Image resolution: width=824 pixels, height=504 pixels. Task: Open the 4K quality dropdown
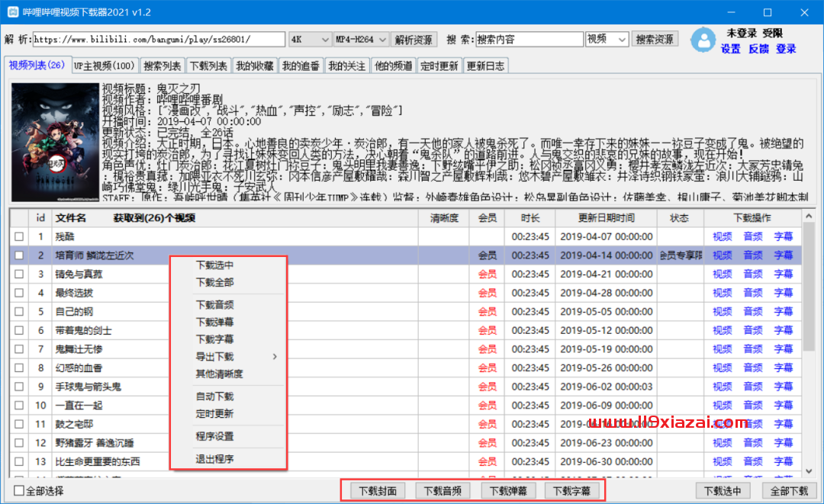pyautogui.click(x=310, y=40)
